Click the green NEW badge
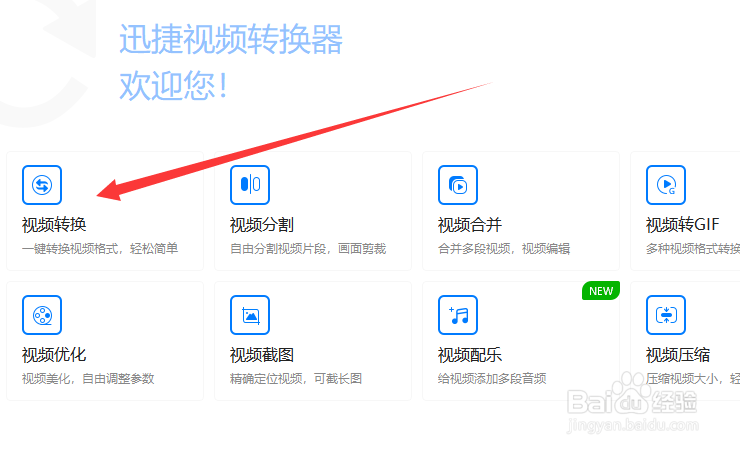Viewport: 740px width, 451px height. click(x=601, y=291)
